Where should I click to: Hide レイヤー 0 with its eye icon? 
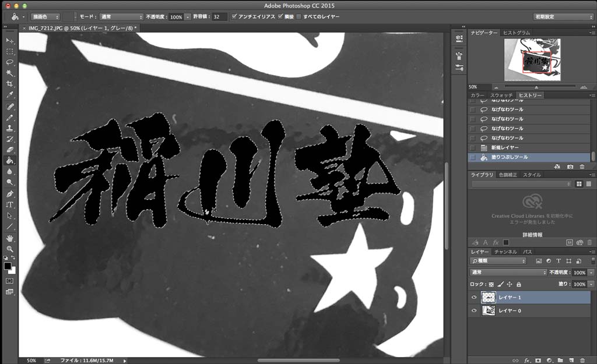point(474,310)
